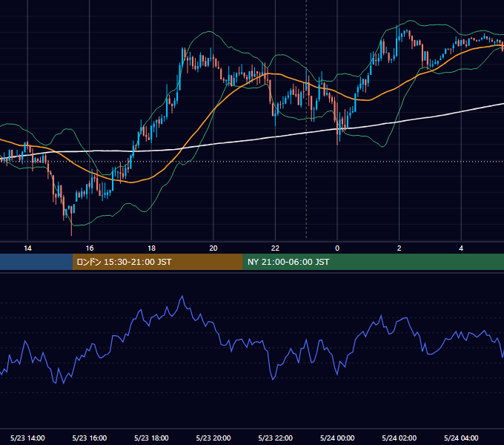Click the 16 hour label on price chart axis
This screenshot has width=504, height=445.
[90, 248]
